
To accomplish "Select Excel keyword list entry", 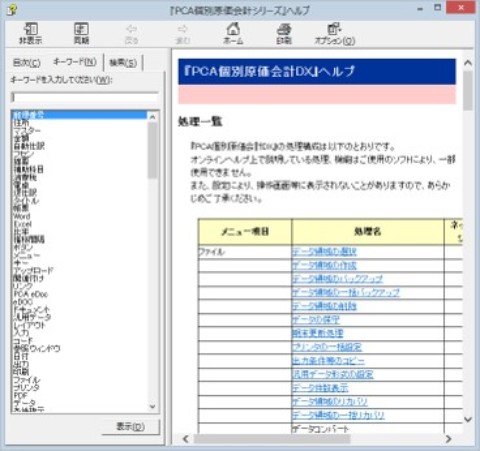I will click(x=22, y=224).
